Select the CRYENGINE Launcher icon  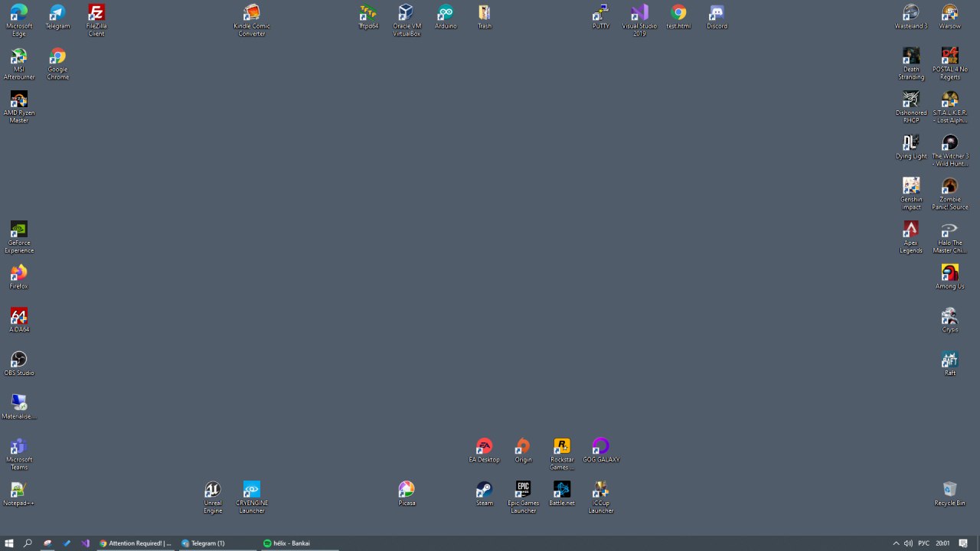[252, 497]
